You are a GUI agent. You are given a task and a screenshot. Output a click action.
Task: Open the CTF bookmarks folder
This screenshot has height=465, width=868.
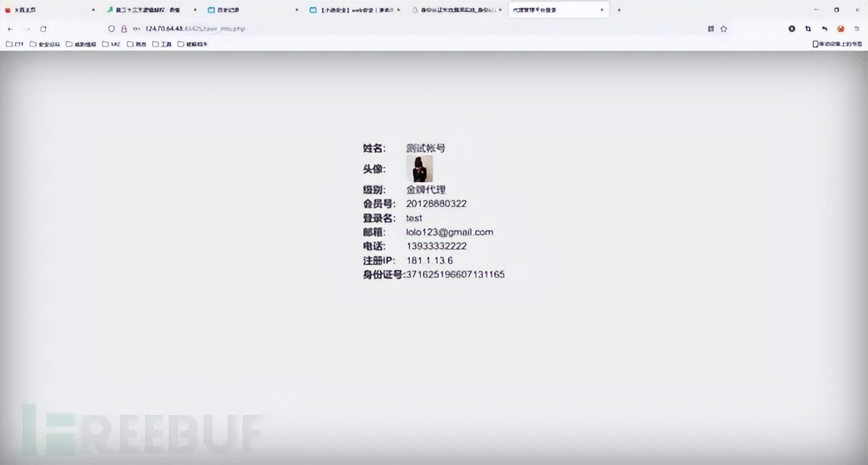15,44
